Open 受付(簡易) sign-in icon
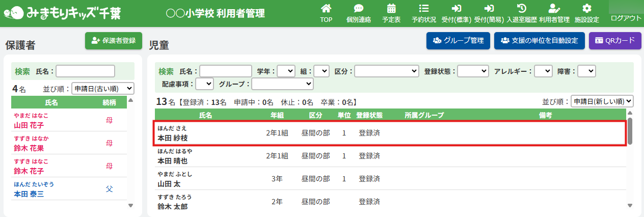 click(x=489, y=9)
